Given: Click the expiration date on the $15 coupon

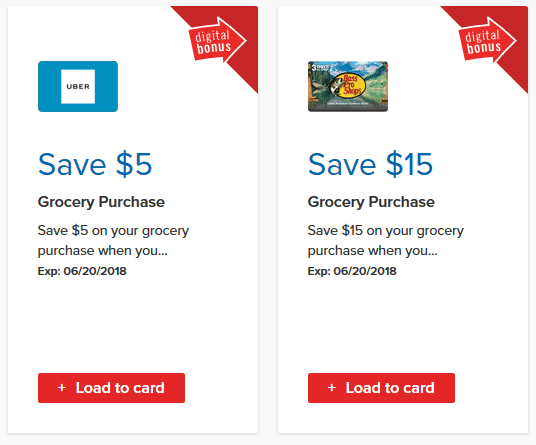Looking at the screenshot, I should pos(352,271).
